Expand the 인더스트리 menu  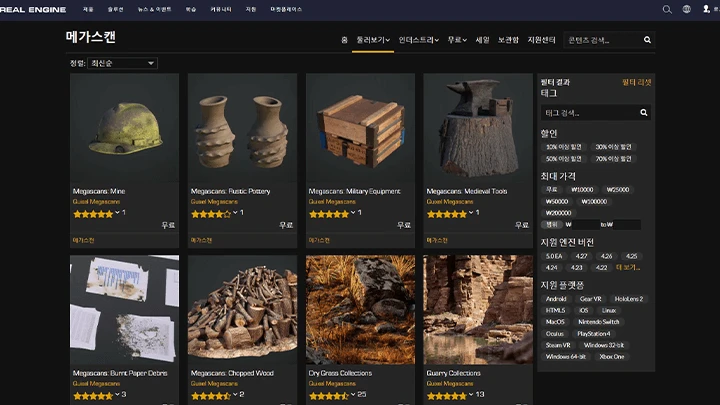tap(418, 40)
